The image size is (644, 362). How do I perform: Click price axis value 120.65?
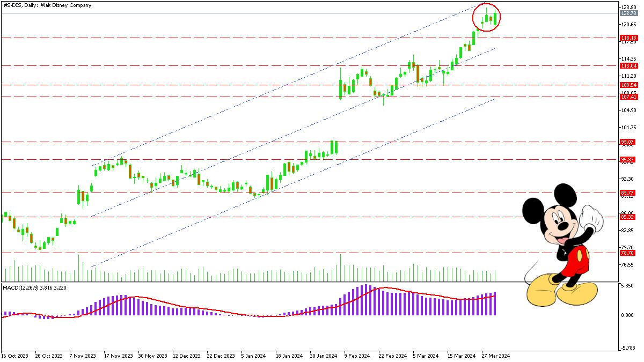[x=630, y=25]
